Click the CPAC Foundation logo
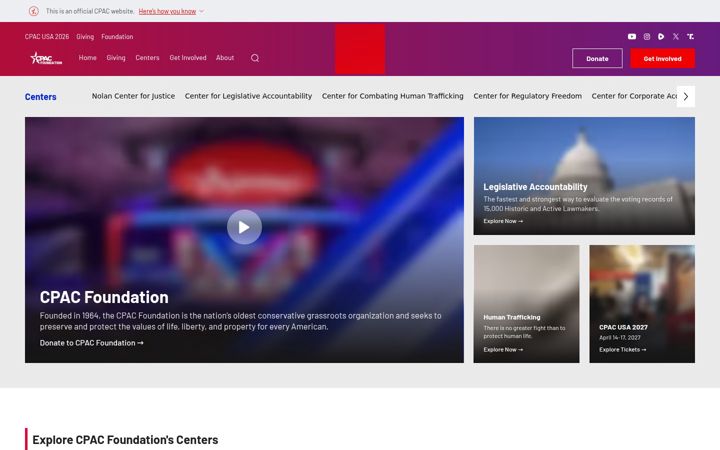 [46, 58]
